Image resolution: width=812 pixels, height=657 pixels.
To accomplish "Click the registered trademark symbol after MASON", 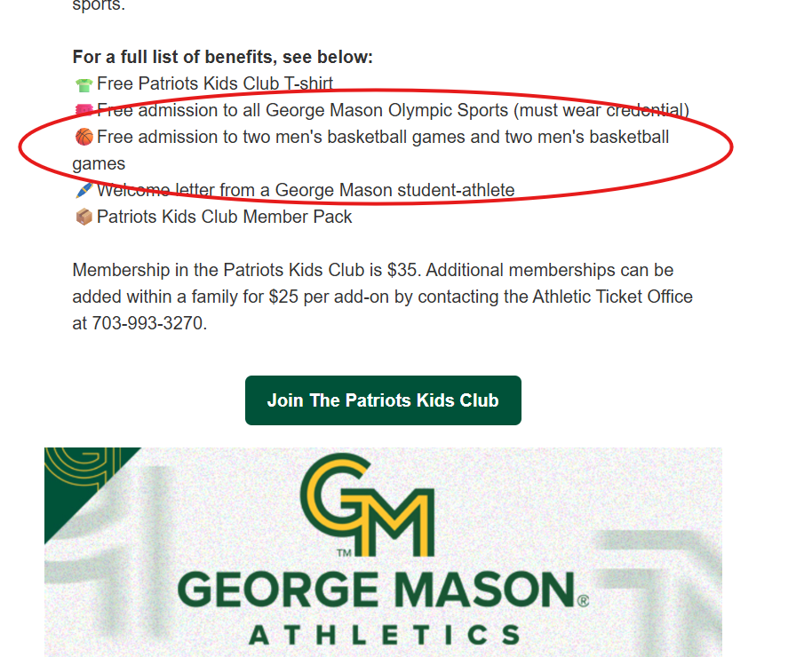I will pyautogui.click(x=583, y=600).
